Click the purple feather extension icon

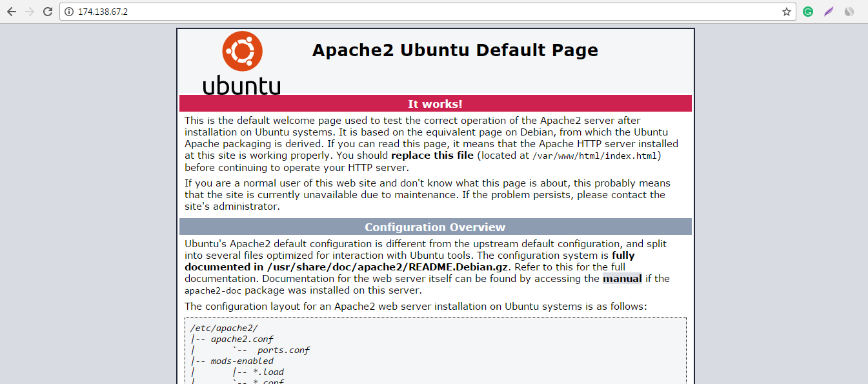[x=829, y=12]
